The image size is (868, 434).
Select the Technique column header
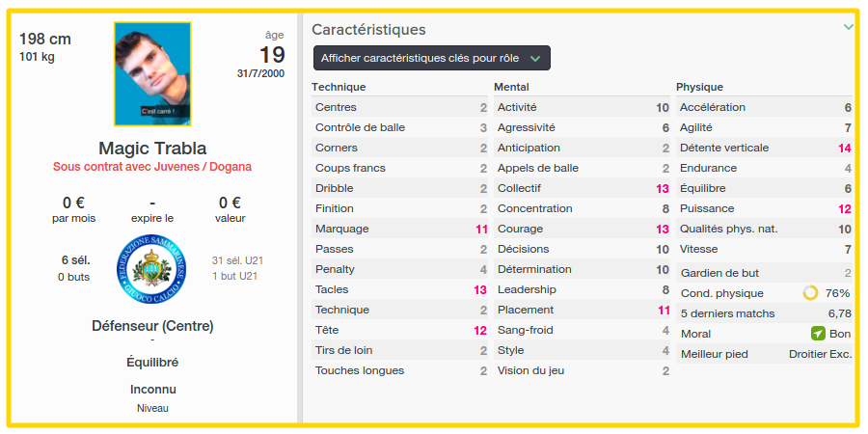click(339, 87)
